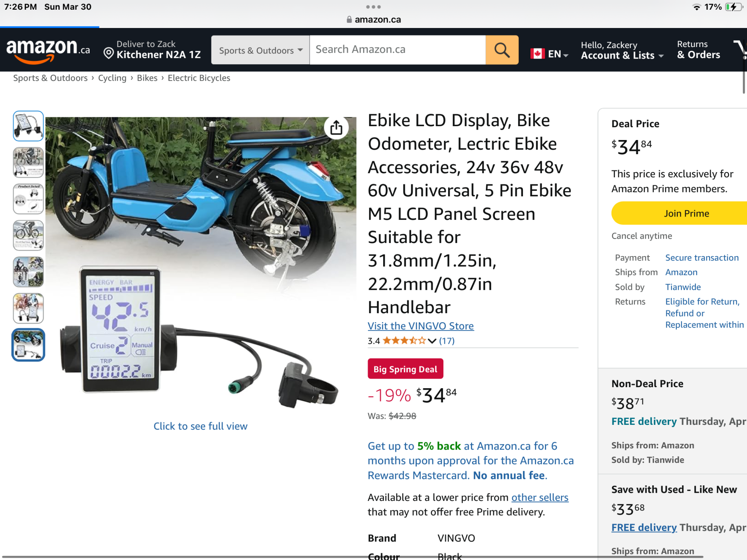Open the shopping cart icon

[740, 50]
